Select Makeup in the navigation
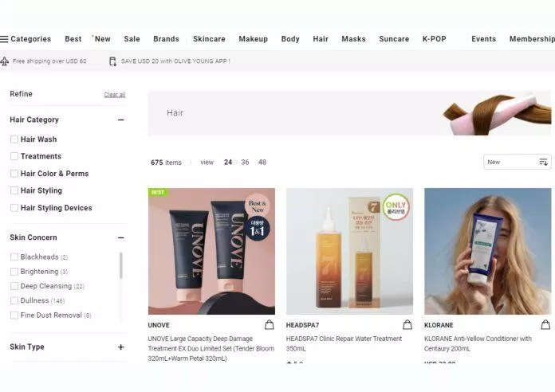This screenshot has width=555, height=392. click(253, 39)
